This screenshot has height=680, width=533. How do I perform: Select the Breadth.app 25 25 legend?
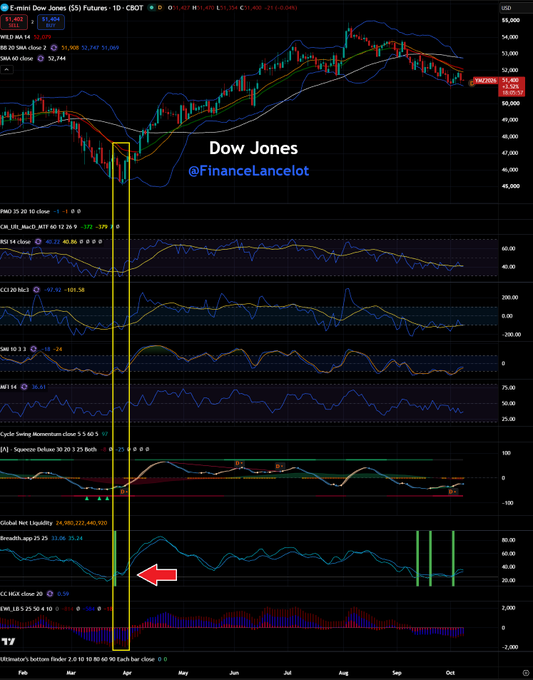(x=24, y=538)
